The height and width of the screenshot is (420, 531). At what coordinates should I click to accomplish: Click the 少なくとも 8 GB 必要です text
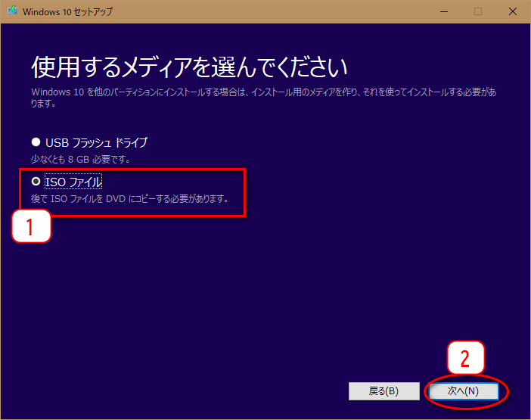pyautogui.click(x=80, y=159)
